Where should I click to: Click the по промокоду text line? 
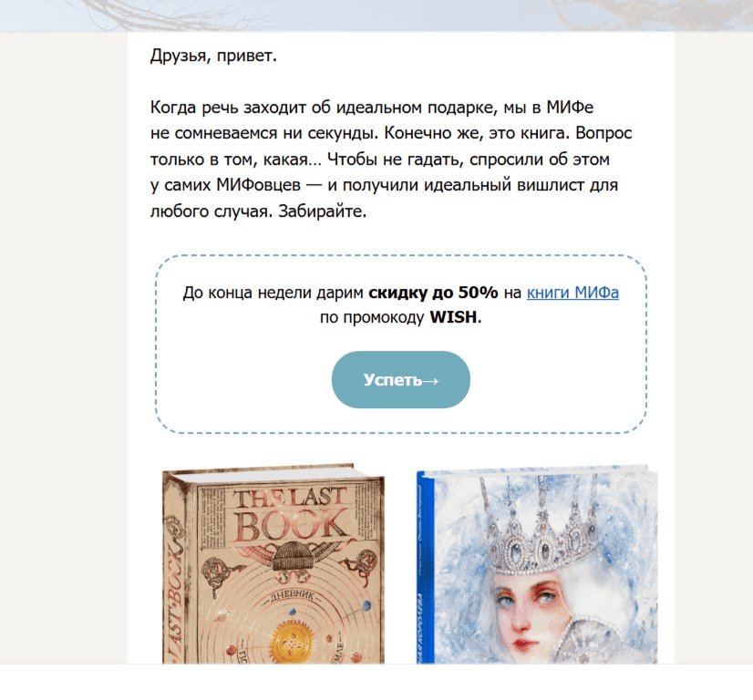pos(401,317)
